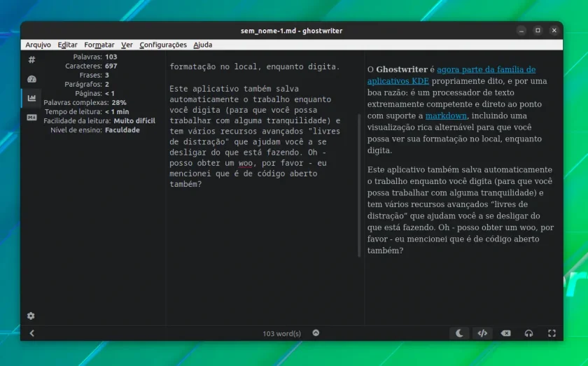Viewport: 588px width, 366px height.
Task: Open the Markdown cheat sheet sidebar icon
Action: (32, 118)
